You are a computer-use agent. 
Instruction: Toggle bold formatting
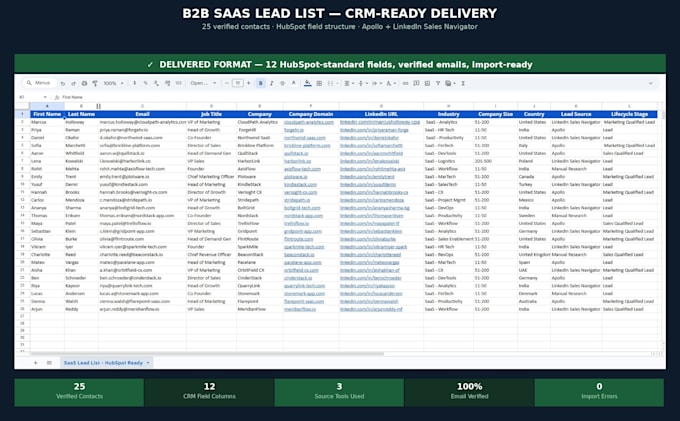pos(261,83)
